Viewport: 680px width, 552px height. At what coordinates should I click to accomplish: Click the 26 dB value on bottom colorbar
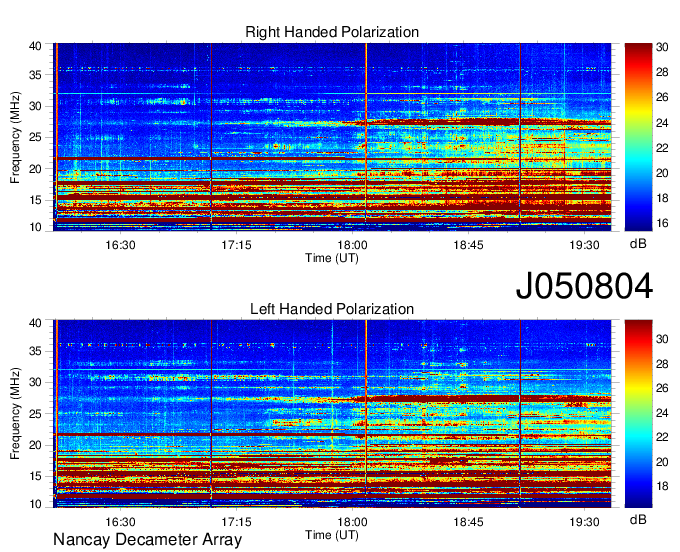(662, 388)
